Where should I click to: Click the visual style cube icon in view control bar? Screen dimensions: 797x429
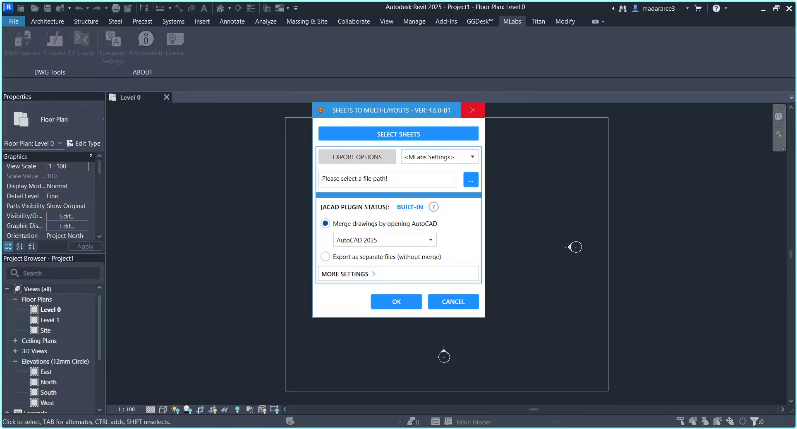(x=163, y=409)
